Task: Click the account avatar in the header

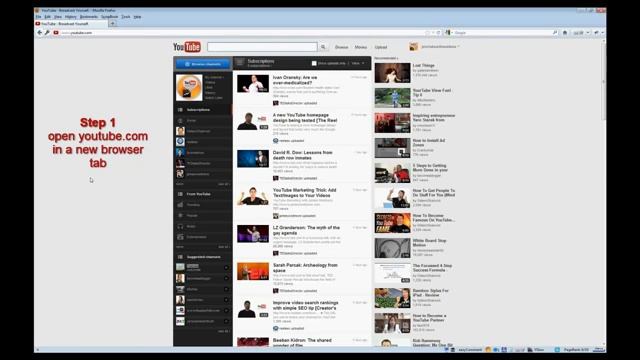Action: (413, 47)
